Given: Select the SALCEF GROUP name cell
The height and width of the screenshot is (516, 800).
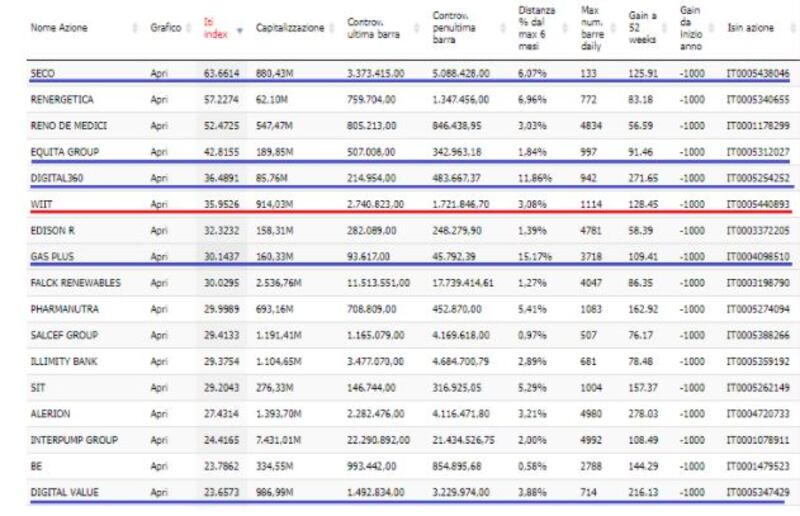Looking at the screenshot, I should pyautogui.click(x=64, y=335).
